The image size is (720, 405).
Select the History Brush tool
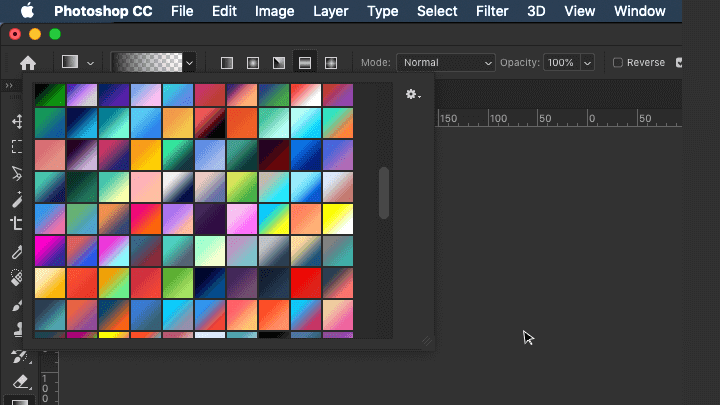pos(19,356)
